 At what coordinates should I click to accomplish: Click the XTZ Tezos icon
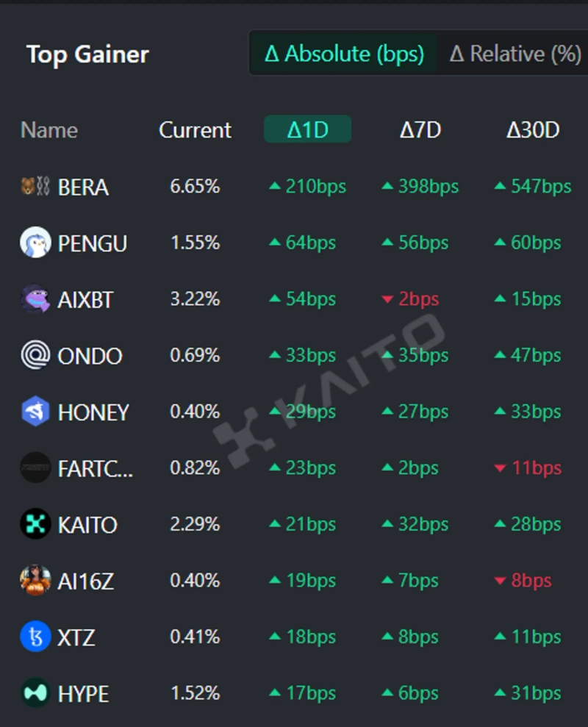click(x=35, y=637)
